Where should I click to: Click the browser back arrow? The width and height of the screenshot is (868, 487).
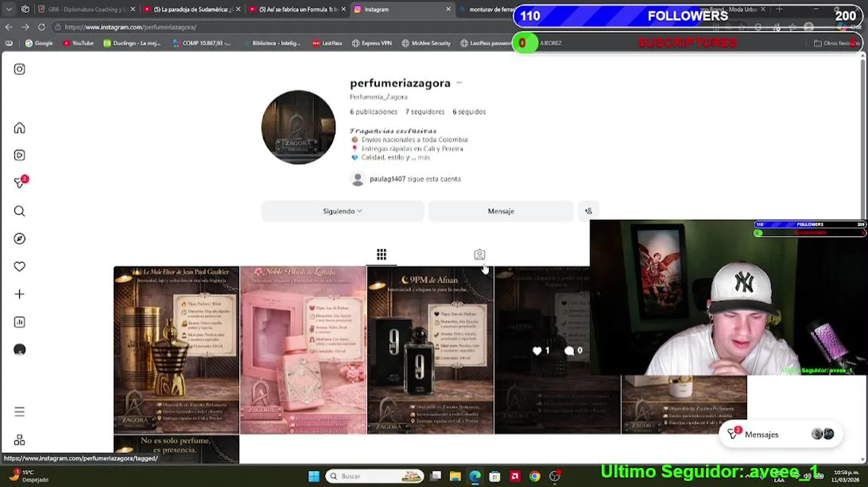9,27
